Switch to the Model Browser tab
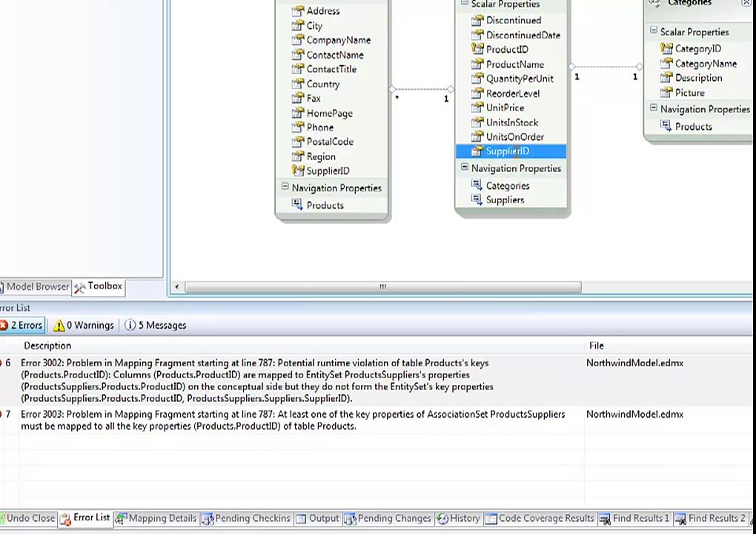756x534 pixels. 35,286
